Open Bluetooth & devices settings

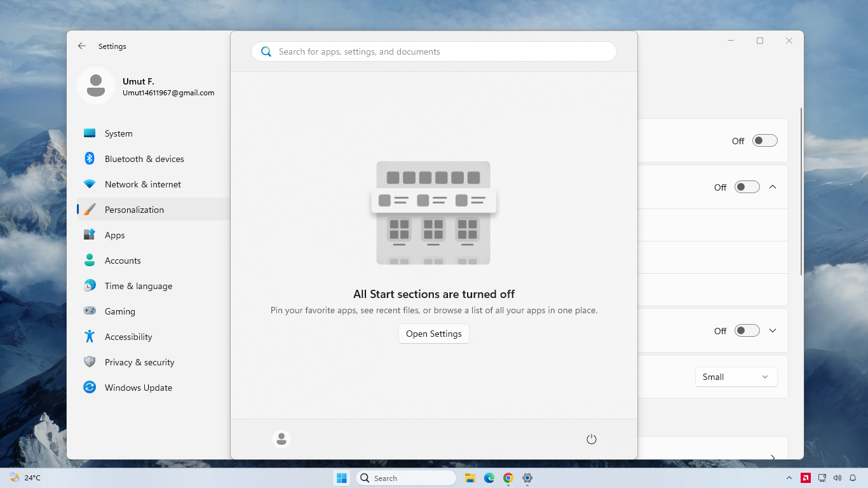[153, 159]
